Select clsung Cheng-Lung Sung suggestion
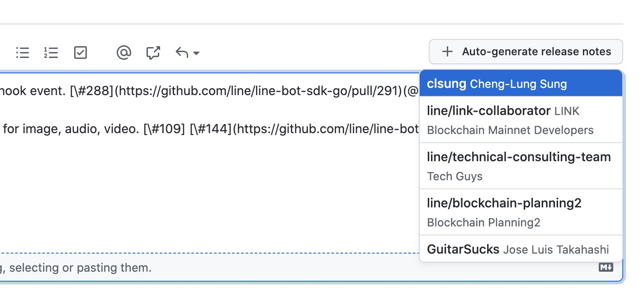 pos(521,83)
